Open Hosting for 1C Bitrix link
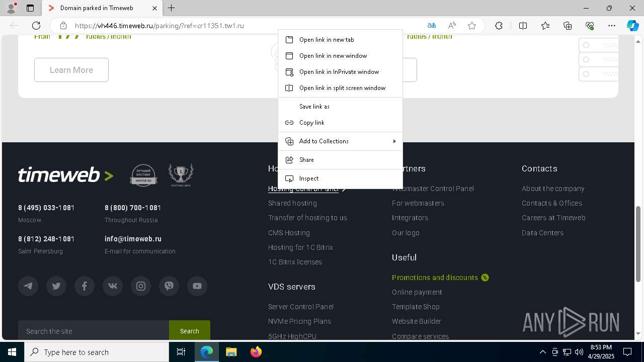 click(x=300, y=247)
